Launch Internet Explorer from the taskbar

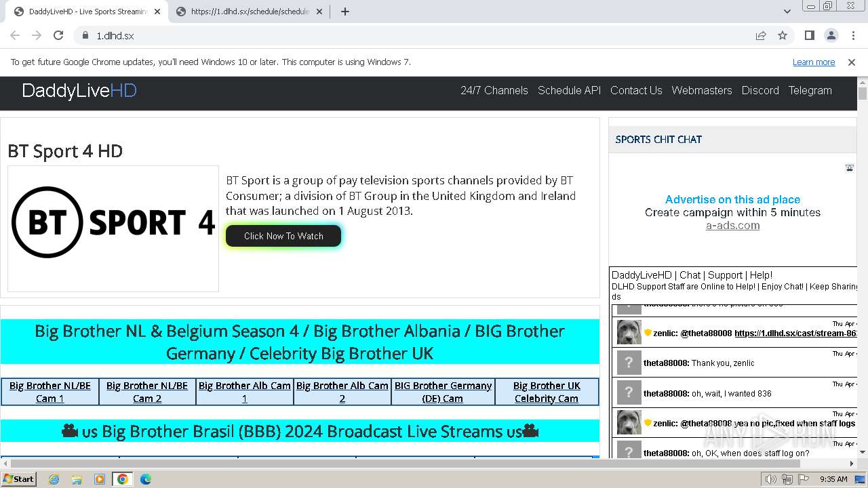coord(54,479)
